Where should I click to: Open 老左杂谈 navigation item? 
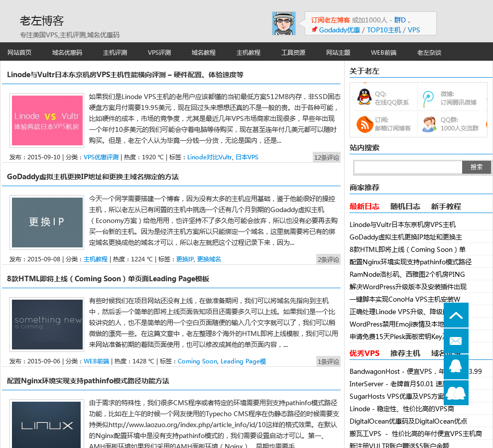(429, 52)
